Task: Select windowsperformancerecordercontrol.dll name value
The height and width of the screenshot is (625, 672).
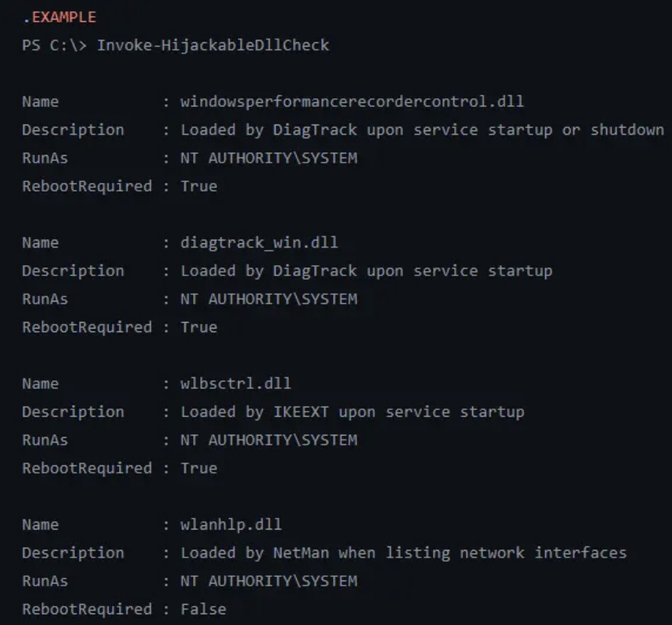Action: pyautogui.click(x=351, y=101)
